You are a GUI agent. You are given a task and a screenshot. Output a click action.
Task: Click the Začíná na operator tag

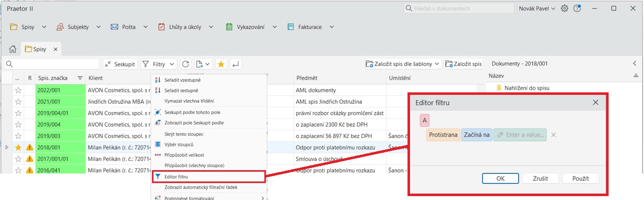pyautogui.click(x=477, y=135)
